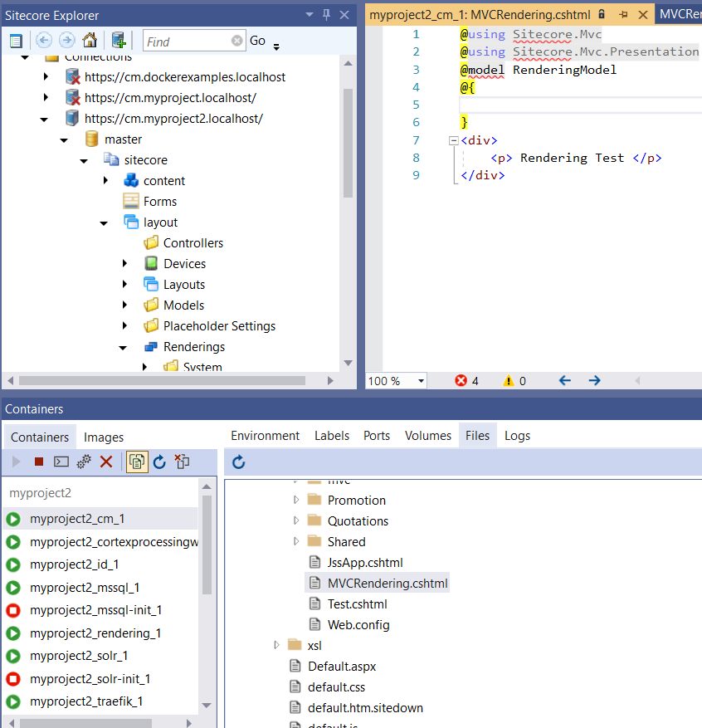The height and width of the screenshot is (728, 702).
Task: Click the prune containers icon
Action: coord(182,462)
